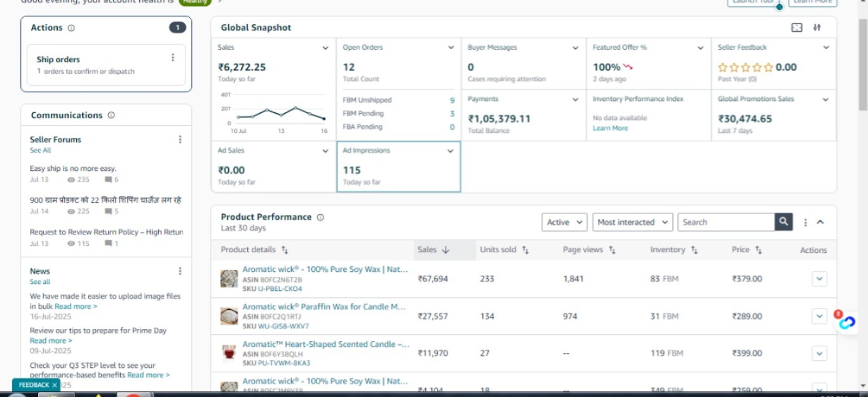Open the Active status filter dropdown

pyautogui.click(x=564, y=222)
